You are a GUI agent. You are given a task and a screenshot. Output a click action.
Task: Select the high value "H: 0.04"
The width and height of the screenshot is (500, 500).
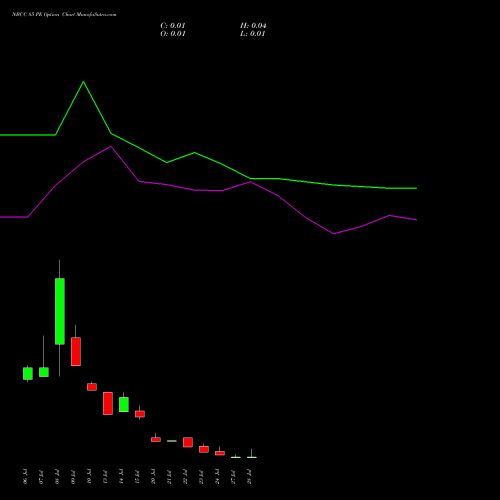pyautogui.click(x=253, y=26)
